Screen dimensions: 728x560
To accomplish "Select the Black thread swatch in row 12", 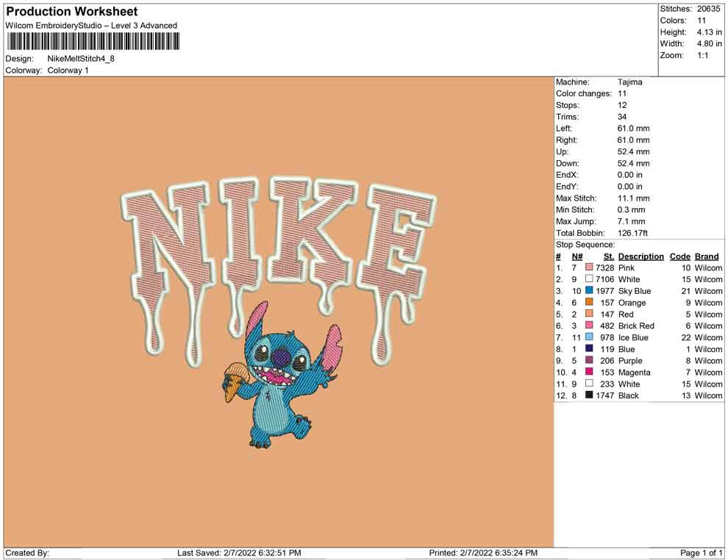I will 589,395.
